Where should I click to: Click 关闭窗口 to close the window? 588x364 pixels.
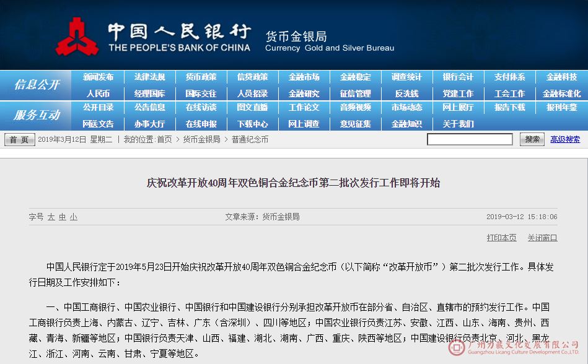[542, 238]
